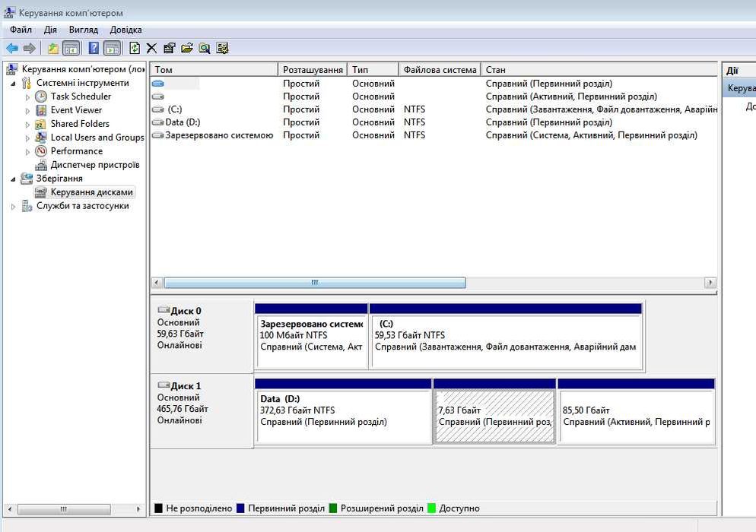
Task: Sort by the Розташування column header
Action: coord(313,69)
